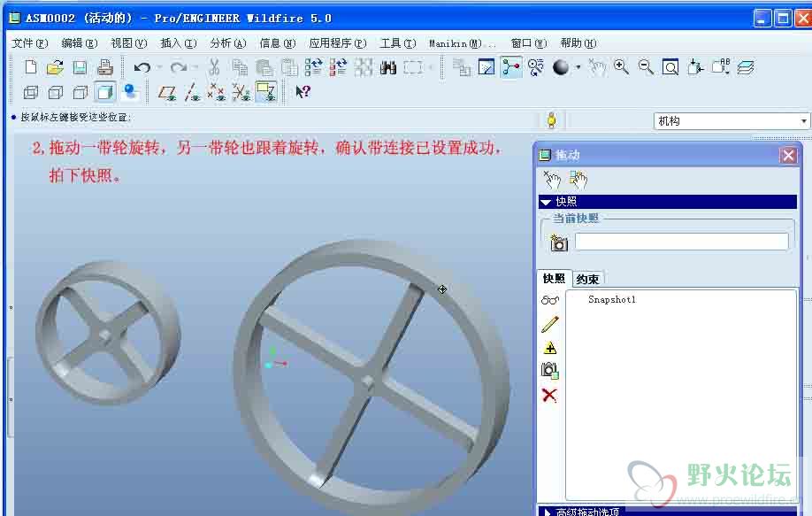Click the Cut scissors icon

[x=214, y=67]
